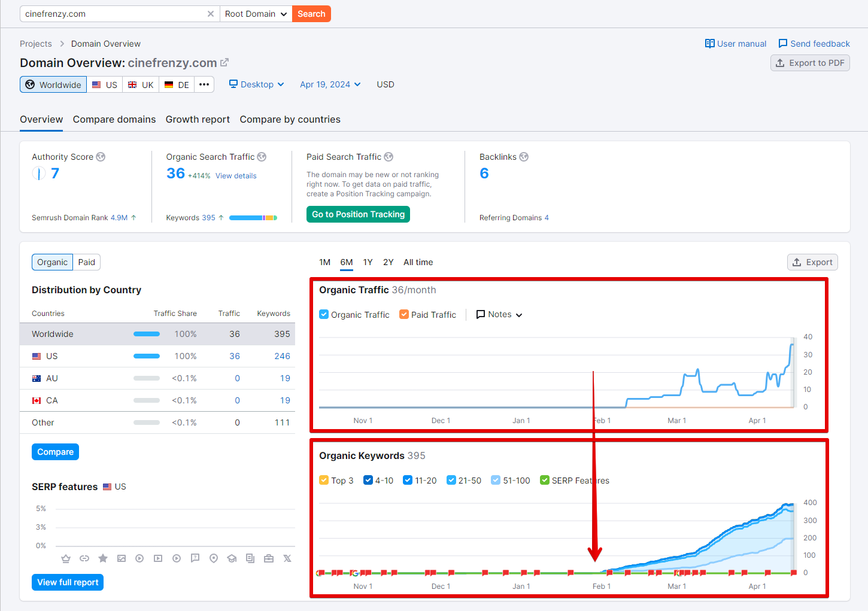Select the 1M time range
The height and width of the screenshot is (611, 868).
coord(325,262)
